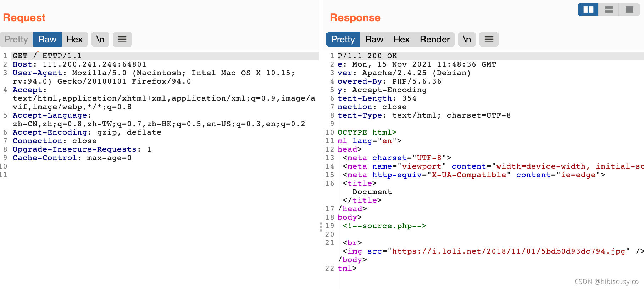644x289 pixels.
Task: Click the meta viewport line
Action: tap(493, 166)
